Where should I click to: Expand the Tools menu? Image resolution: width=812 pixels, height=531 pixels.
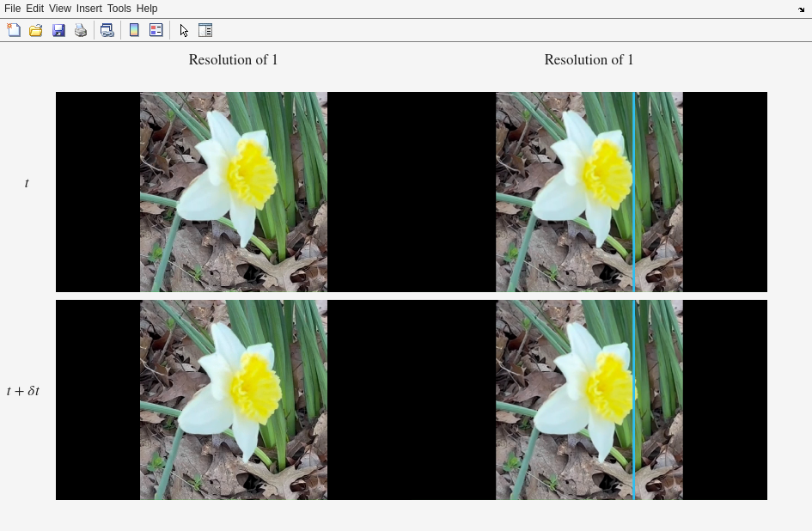119,9
